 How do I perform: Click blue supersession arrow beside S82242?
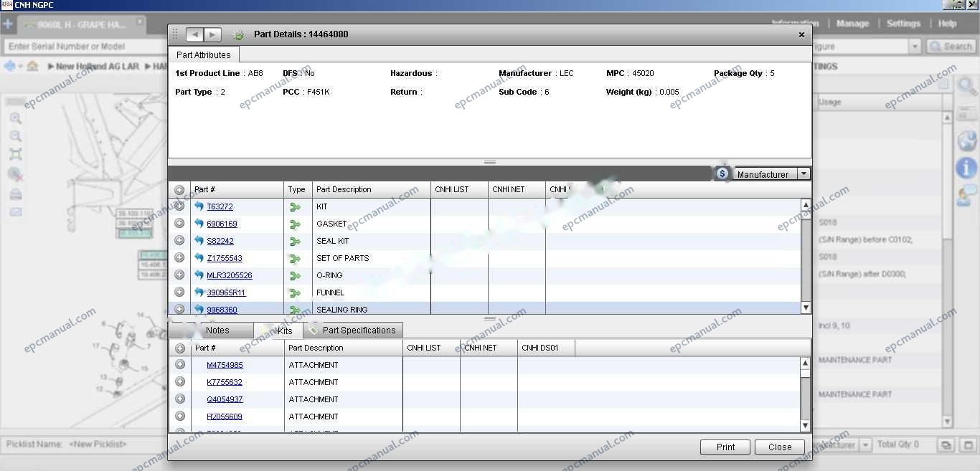click(x=199, y=241)
